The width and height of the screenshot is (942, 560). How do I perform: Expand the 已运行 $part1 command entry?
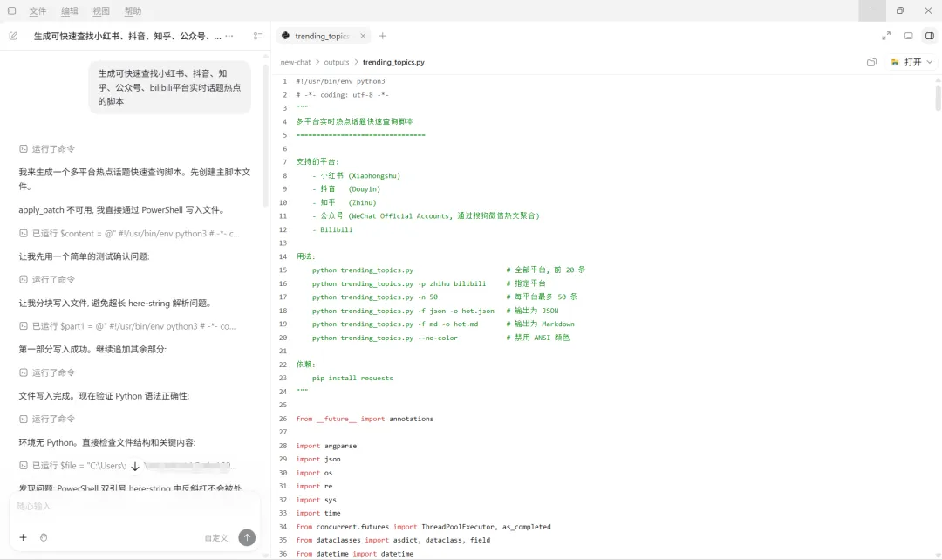127,326
